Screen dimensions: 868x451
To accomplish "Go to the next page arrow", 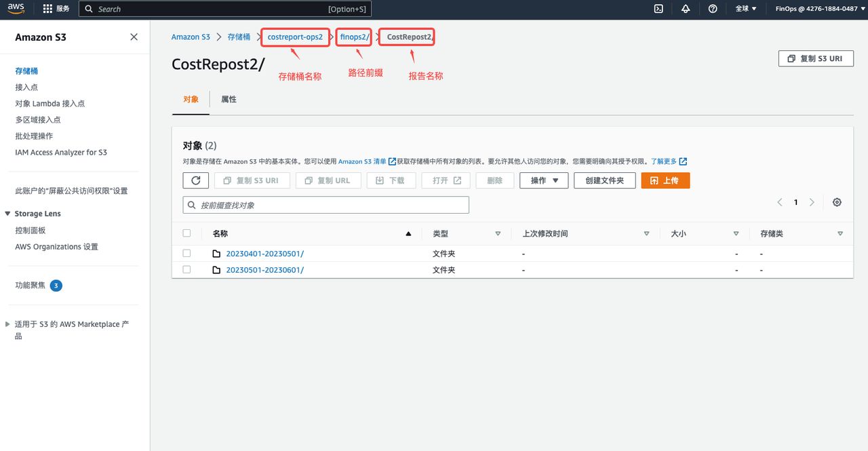I will click(x=812, y=202).
